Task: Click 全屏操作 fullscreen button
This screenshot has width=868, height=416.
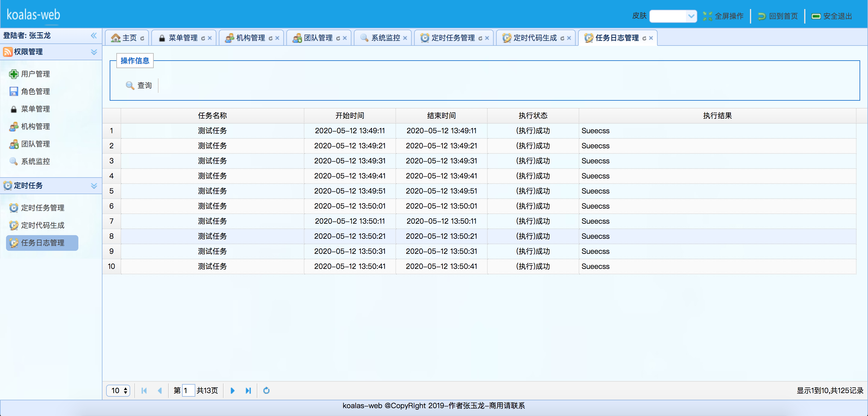Action: (723, 16)
